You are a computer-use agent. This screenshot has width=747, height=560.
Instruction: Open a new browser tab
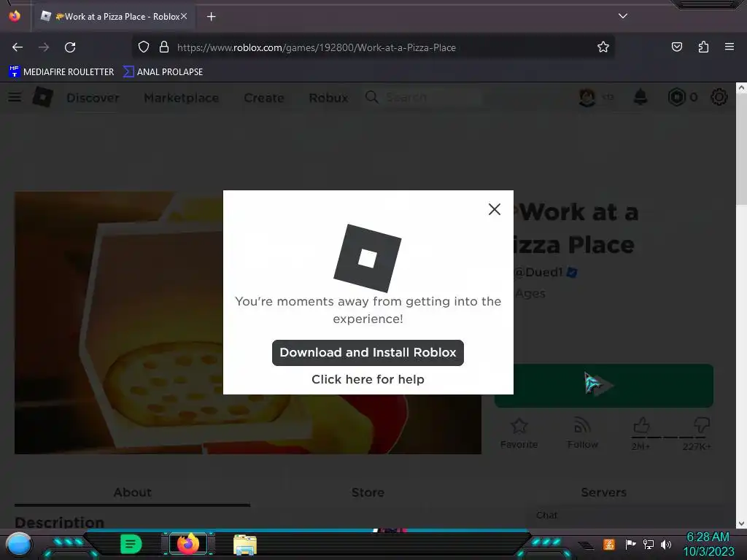pyautogui.click(x=212, y=17)
